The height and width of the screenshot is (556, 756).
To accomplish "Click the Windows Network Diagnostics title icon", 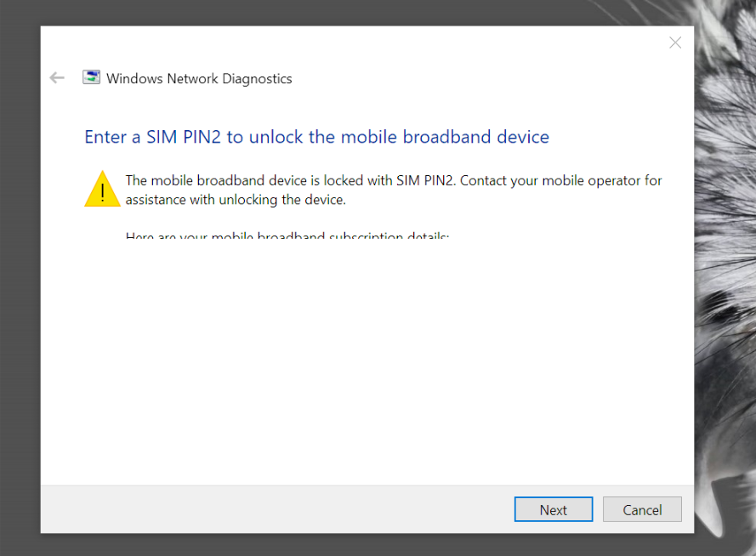I will [91, 77].
